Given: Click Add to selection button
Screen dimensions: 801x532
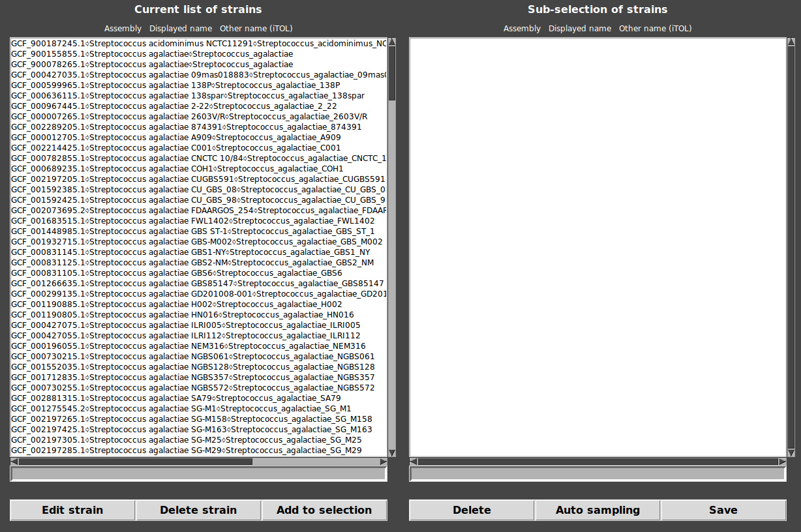Looking at the screenshot, I should [x=324, y=510].
